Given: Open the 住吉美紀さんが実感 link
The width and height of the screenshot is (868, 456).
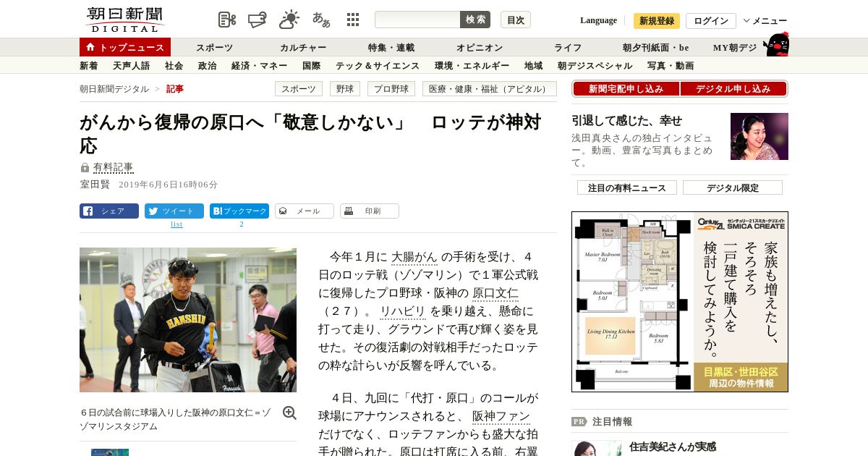Looking at the screenshot, I should point(673,447).
